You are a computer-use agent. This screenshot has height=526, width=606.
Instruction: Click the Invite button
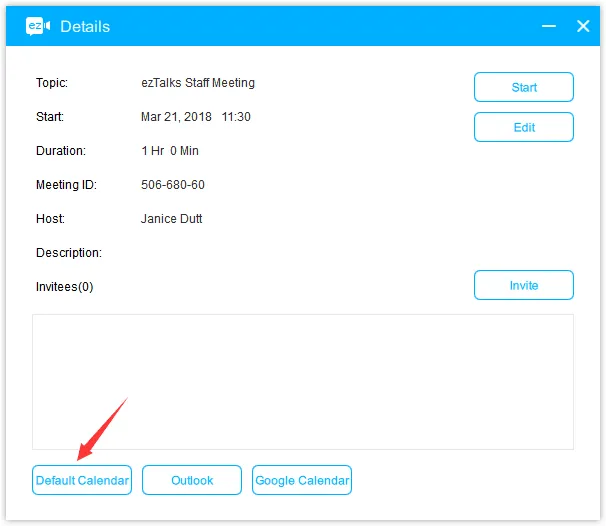pos(524,285)
